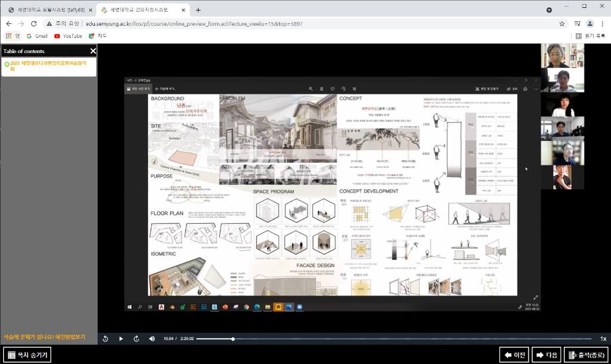The image size is (611, 364).
Task: Go to the previous lecture with 이전
Action: pos(514,355)
